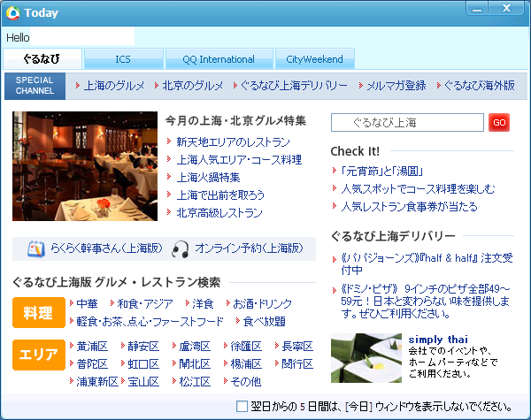Select the 食べ放題 link
The width and height of the screenshot is (531, 420).
coord(264,321)
